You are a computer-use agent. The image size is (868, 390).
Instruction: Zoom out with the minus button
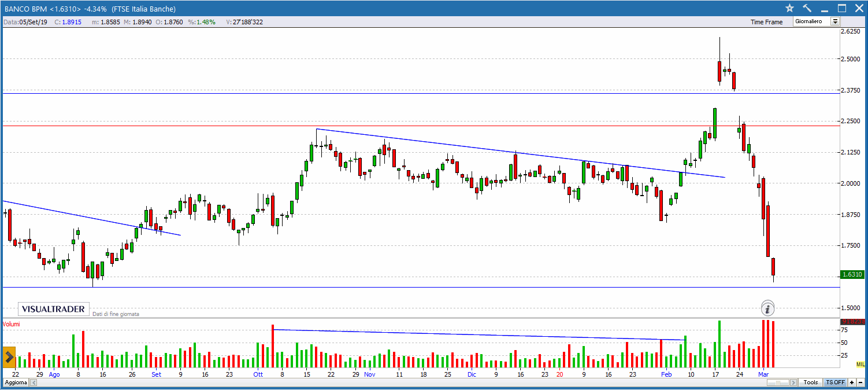[x=860, y=382]
